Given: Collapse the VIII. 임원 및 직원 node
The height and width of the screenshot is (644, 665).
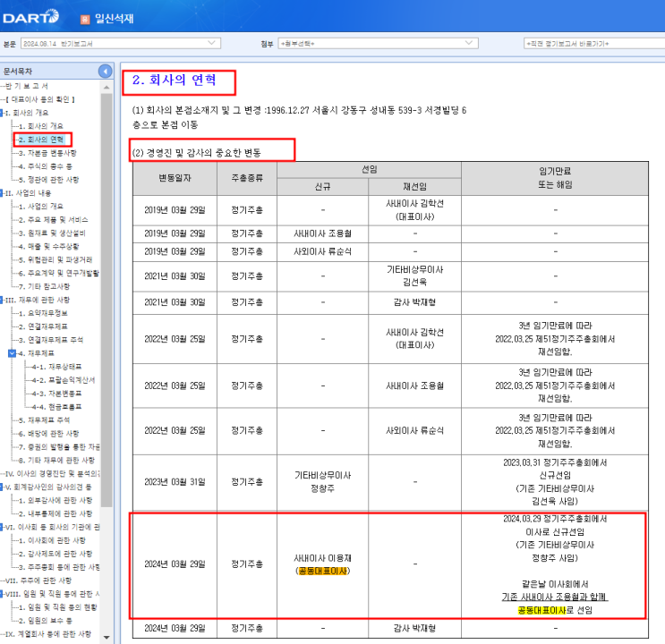Looking at the screenshot, I should click(2, 594).
